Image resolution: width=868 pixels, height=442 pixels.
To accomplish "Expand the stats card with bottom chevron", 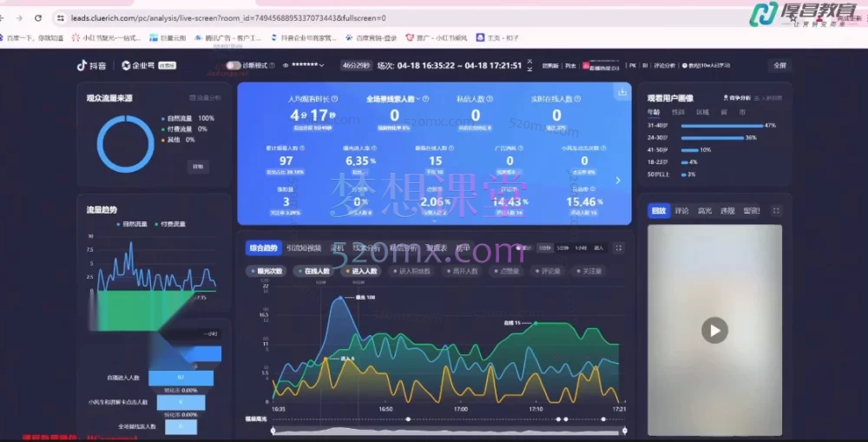I will coord(434,221).
